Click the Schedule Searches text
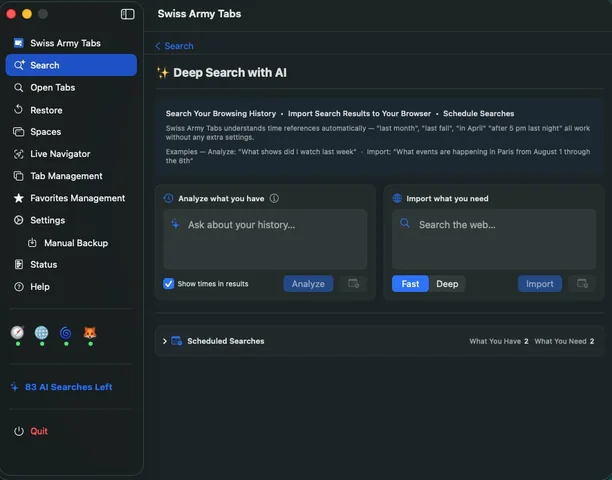The height and width of the screenshot is (480, 612). pyautogui.click(x=479, y=114)
